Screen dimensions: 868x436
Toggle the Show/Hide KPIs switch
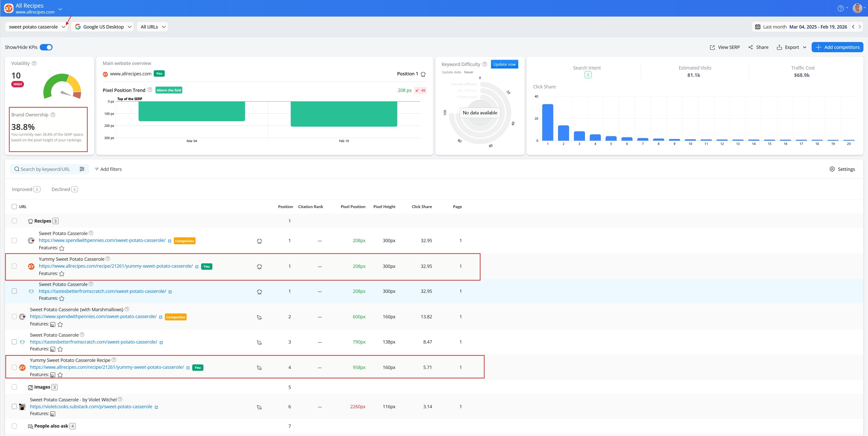coord(46,47)
